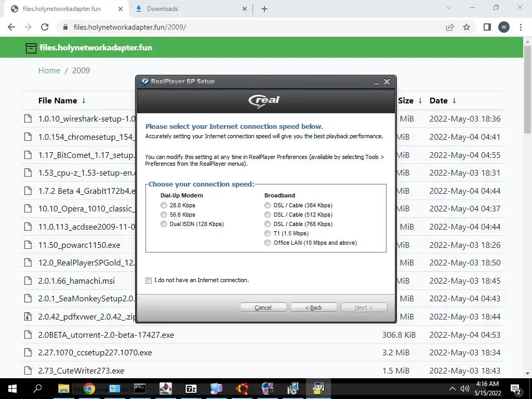Click the volume speaker tray icon
This screenshot has width=532, height=399.
click(x=464, y=389)
